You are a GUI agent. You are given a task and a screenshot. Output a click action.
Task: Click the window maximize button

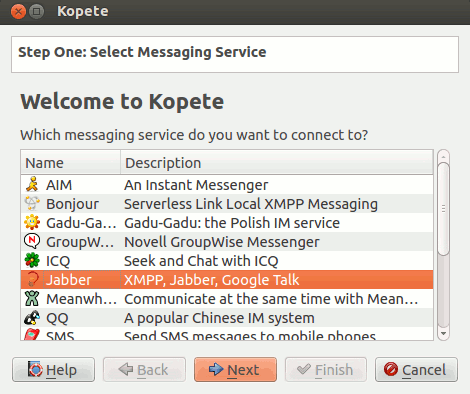[x=36, y=12]
